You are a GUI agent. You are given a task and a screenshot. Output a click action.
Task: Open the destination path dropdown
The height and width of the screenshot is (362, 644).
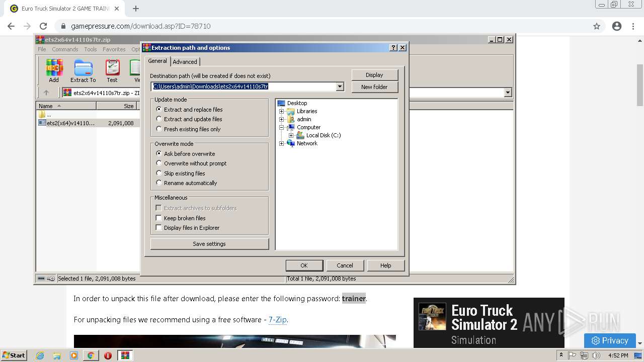[340, 86]
